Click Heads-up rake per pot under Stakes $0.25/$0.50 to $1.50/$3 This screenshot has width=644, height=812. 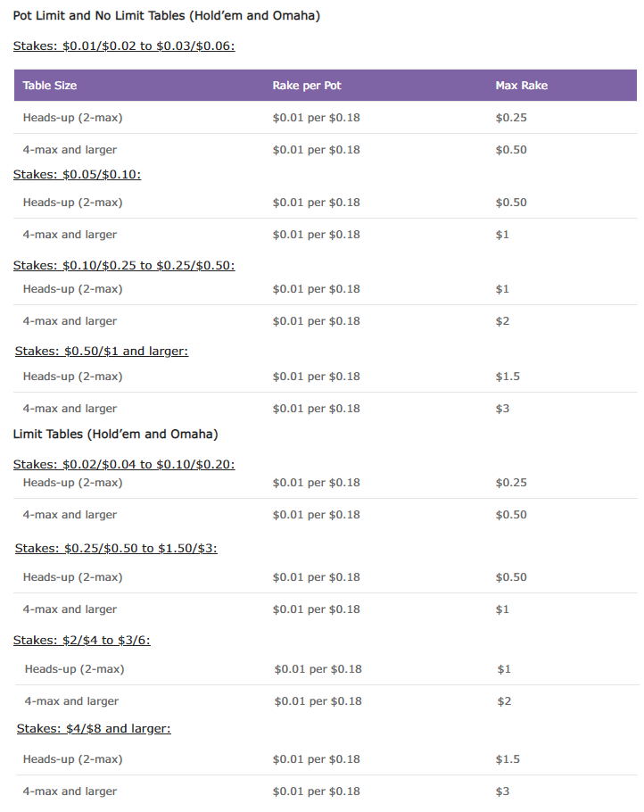pyautogui.click(x=317, y=577)
